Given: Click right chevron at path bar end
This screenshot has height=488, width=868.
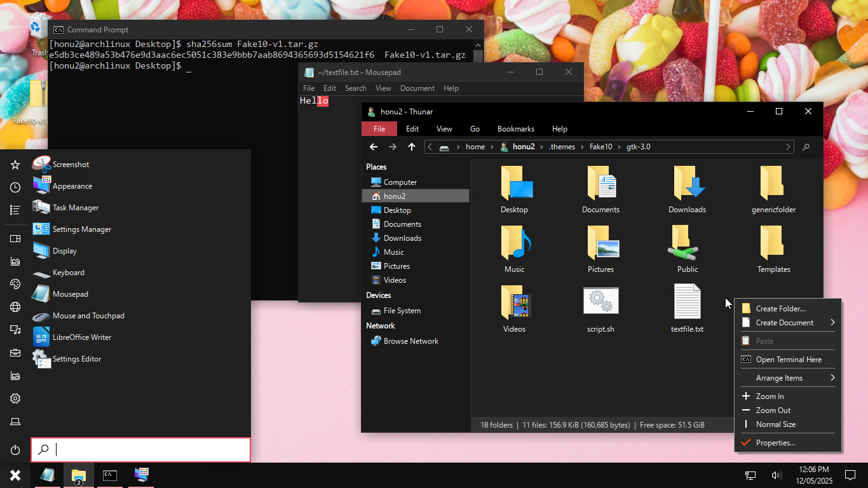Looking at the screenshot, I should tap(789, 147).
